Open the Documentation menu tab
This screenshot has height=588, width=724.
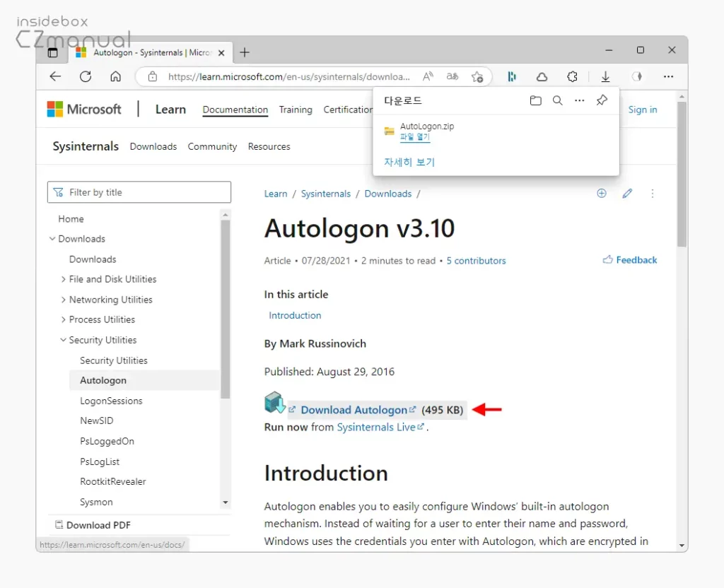pyautogui.click(x=235, y=110)
